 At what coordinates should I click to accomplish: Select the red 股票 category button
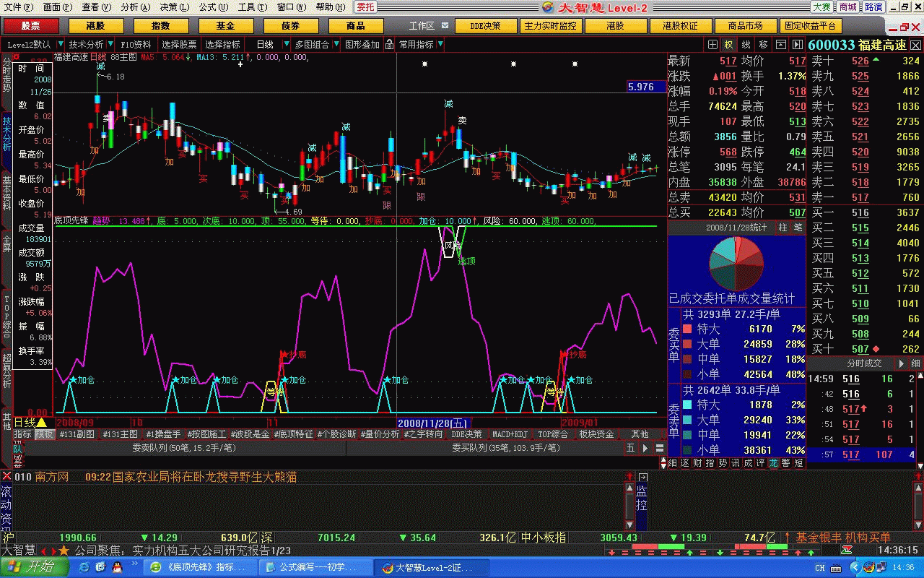[30, 25]
